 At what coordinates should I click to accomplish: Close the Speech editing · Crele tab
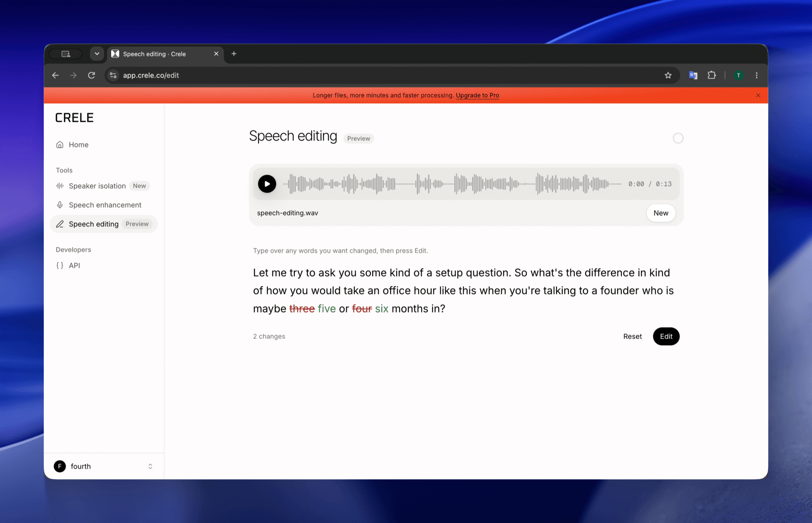216,54
